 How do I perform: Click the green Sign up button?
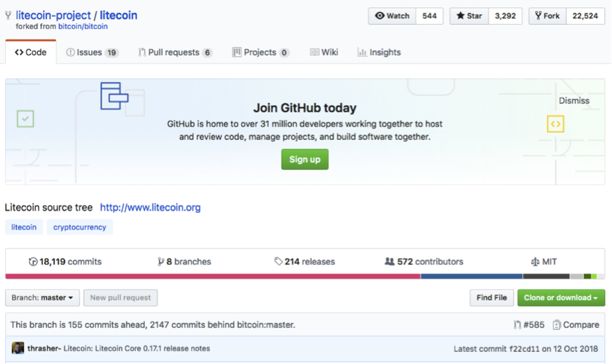pyautogui.click(x=305, y=159)
